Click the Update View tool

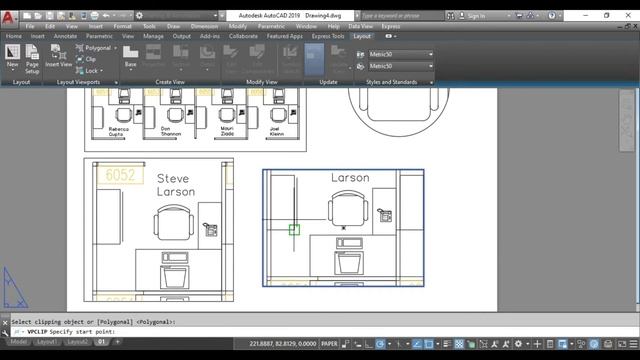(x=339, y=59)
